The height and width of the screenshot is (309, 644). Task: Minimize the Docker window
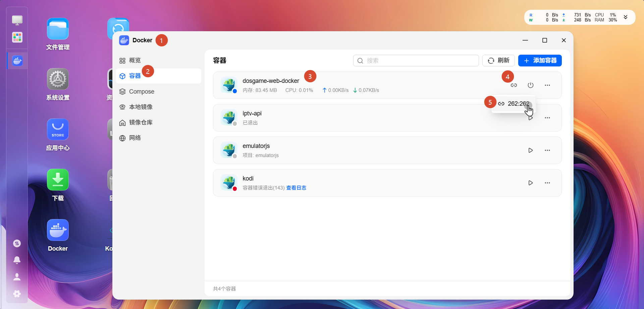(525, 40)
